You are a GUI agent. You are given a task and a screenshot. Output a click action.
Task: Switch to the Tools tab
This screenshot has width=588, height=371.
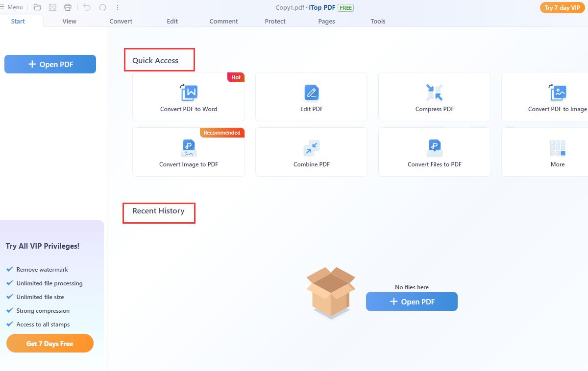(x=378, y=21)
